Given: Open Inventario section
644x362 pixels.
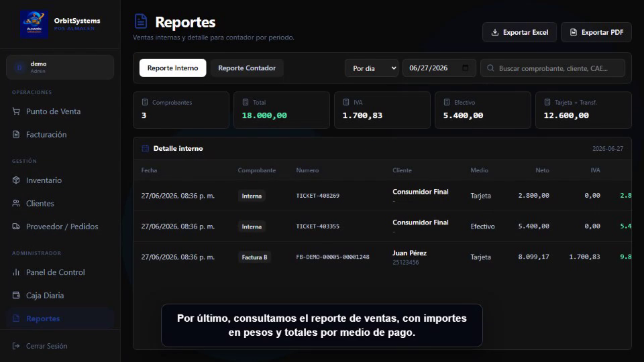Looking at the screenshot, I should 60,180.
